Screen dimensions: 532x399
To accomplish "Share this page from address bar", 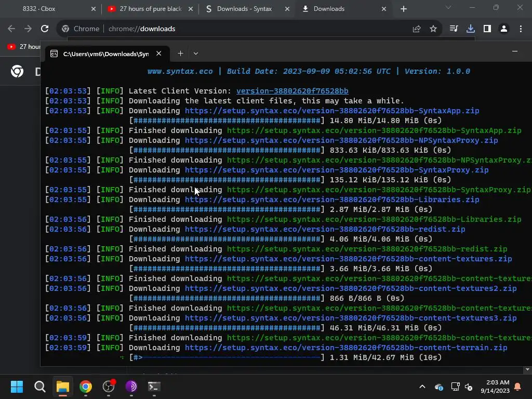I will point(417,29).
